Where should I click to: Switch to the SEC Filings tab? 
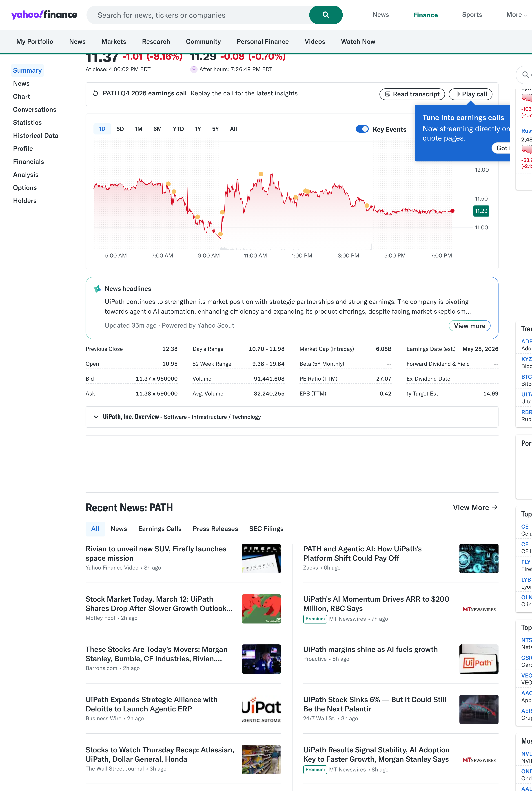266,529
